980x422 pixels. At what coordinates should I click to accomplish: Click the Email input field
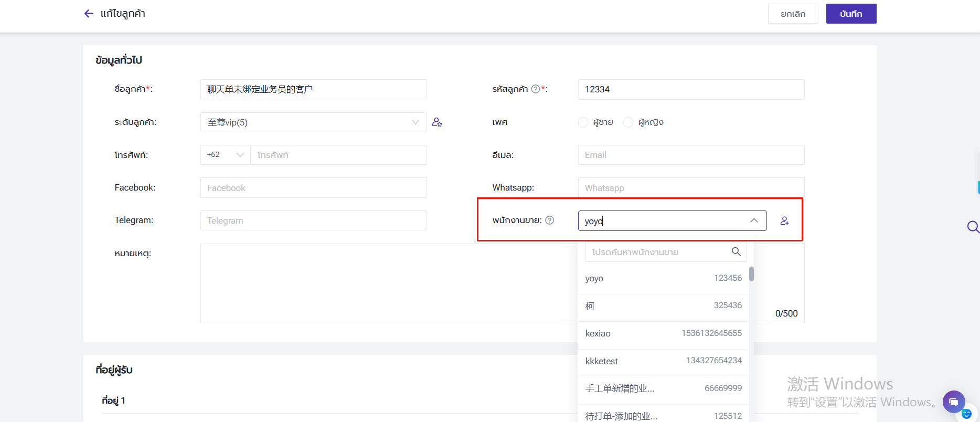pyautogui.click(x=691, y=155)
